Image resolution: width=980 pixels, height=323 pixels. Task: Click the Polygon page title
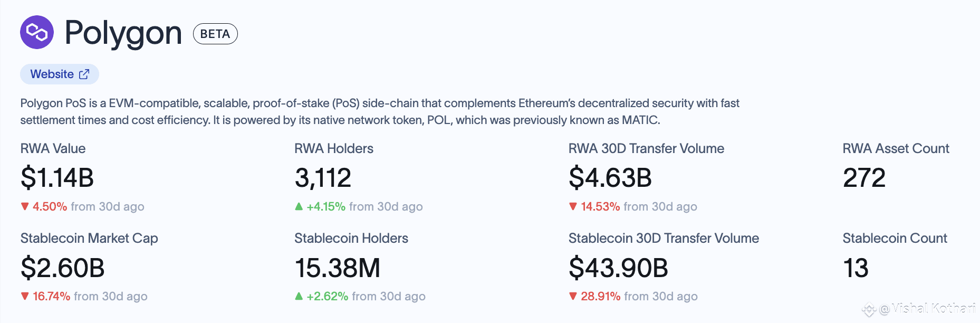tap(123, 33)
